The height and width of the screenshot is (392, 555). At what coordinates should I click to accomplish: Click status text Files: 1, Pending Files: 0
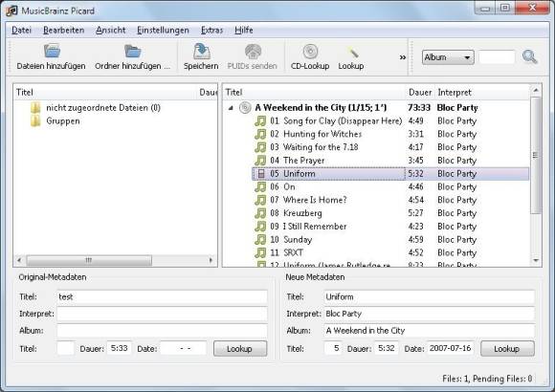tap(487, 379)
